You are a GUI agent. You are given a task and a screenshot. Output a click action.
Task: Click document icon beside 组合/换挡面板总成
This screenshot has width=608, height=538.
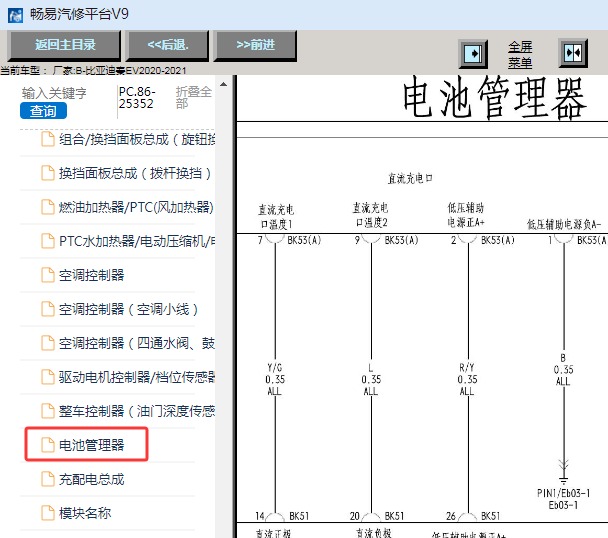(x=48, y=139)
